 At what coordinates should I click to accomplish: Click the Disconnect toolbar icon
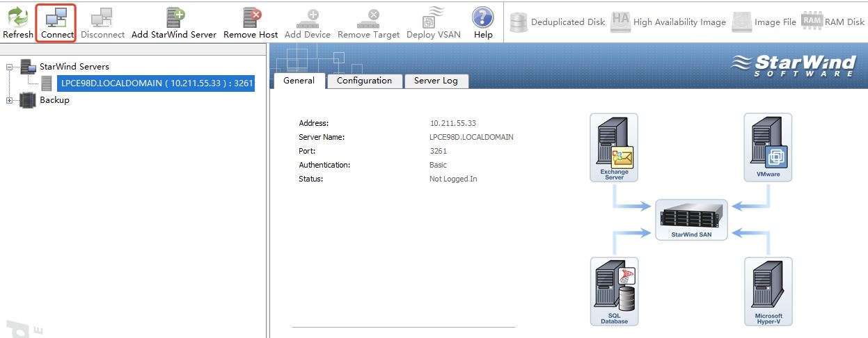coord(102,22)
